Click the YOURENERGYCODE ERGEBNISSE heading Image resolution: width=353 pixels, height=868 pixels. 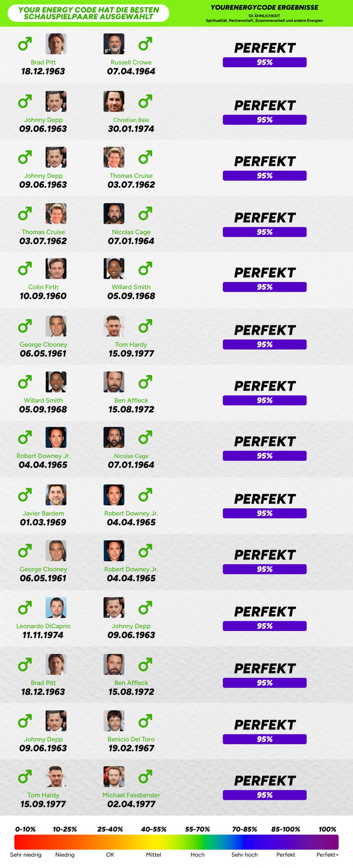pos(264,7)
